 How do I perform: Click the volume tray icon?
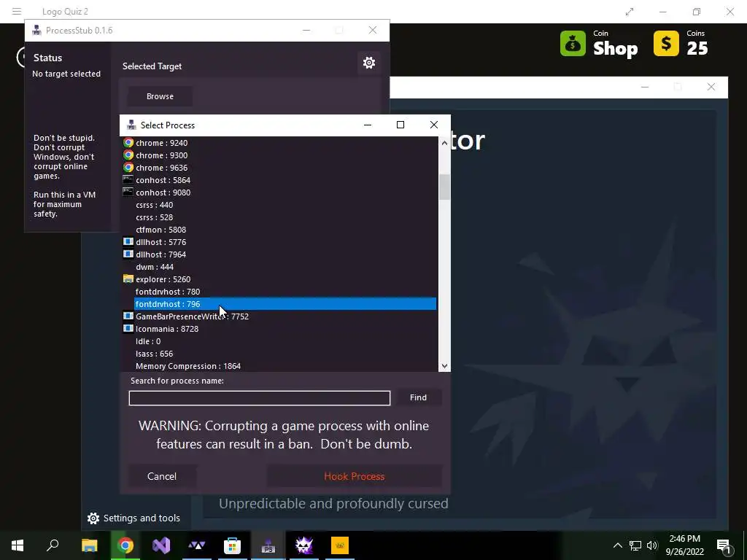652,545
